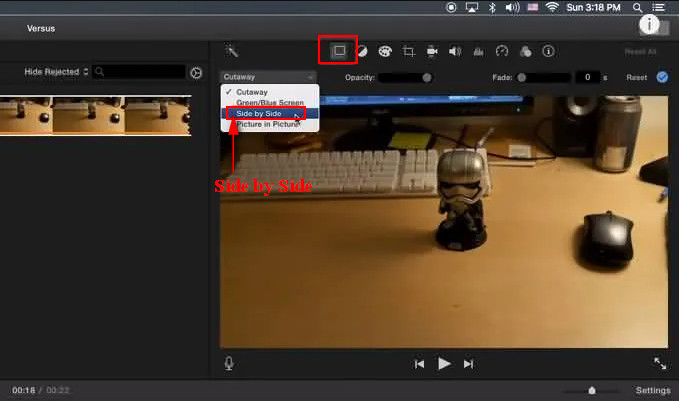Open the browser clip appearance settings icon

coord(196,73)
